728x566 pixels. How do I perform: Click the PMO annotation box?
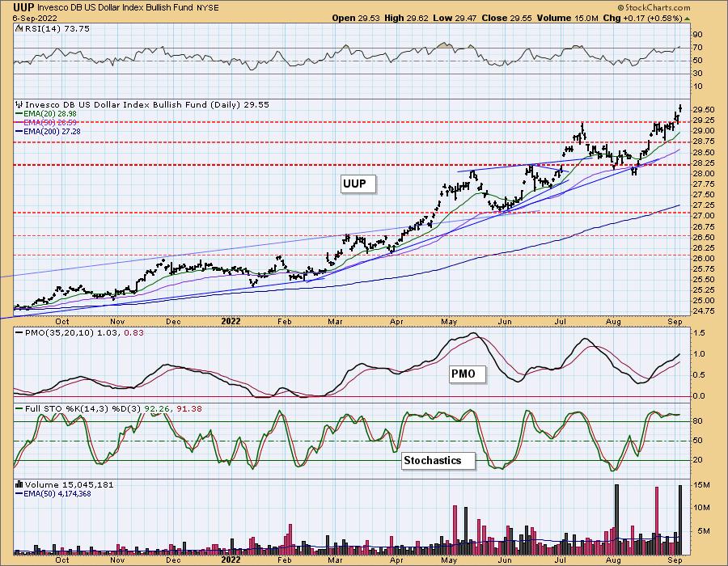(x=468, y=374)
